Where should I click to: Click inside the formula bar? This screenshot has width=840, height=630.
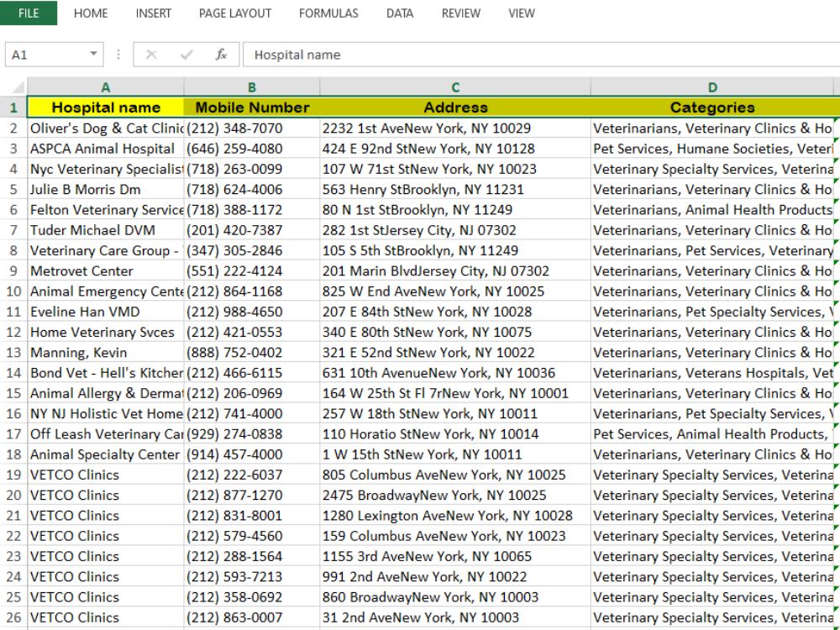(420, 54)
